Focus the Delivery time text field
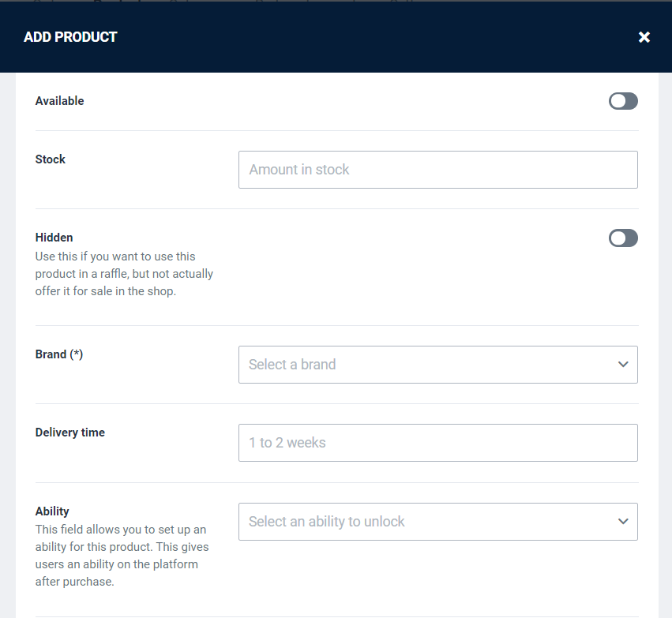 (437, 443)
